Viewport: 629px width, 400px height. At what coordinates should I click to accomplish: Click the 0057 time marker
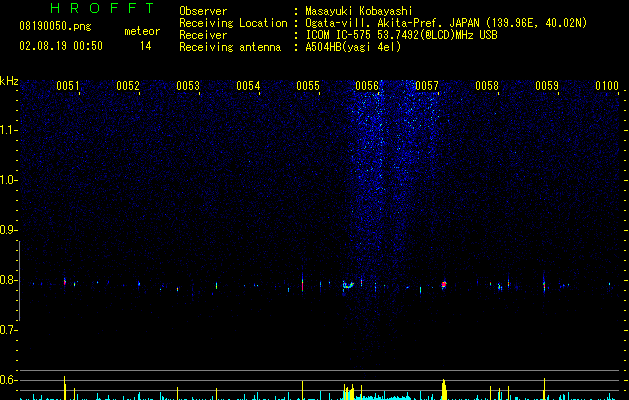(x=427, y=85)
